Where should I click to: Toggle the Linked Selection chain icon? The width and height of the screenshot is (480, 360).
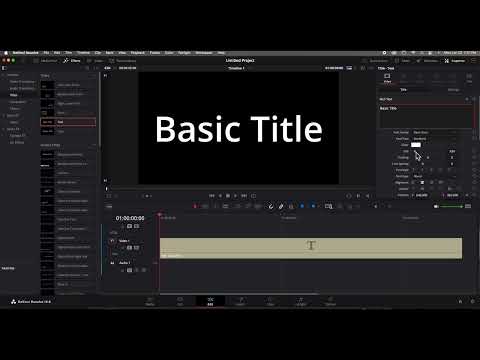click(281, 206)
